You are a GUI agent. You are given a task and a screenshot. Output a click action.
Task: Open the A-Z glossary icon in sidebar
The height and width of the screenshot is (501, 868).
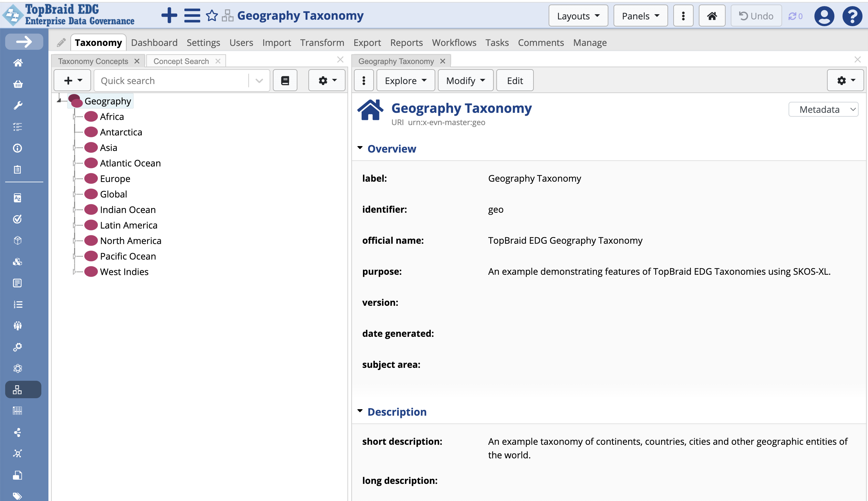click(17, 198)
